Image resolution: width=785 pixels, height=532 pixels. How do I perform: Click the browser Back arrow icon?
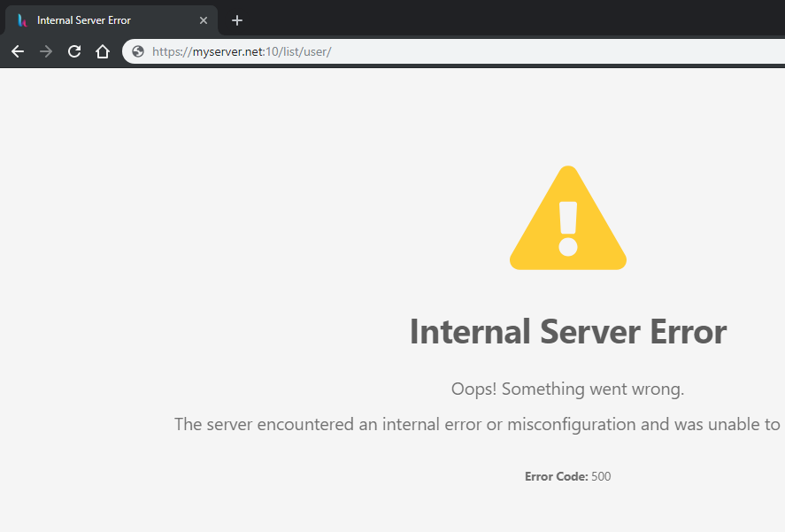pos(18,51)
